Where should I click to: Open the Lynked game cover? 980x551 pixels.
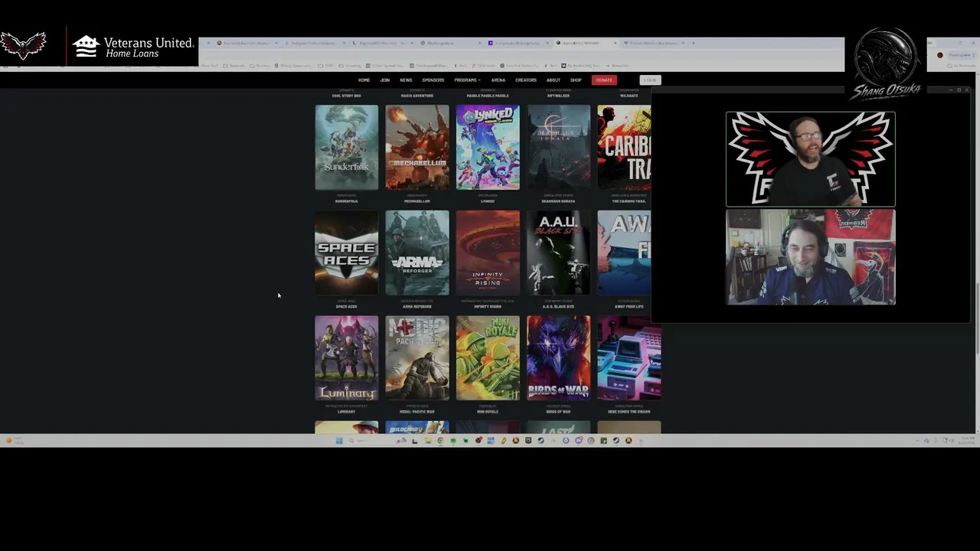[488, 147]
